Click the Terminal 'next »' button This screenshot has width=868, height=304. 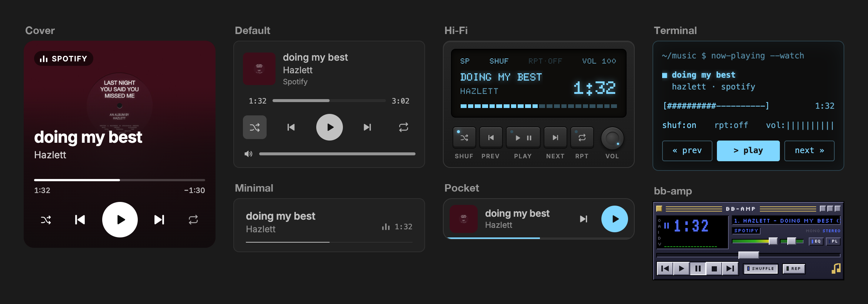809,151
